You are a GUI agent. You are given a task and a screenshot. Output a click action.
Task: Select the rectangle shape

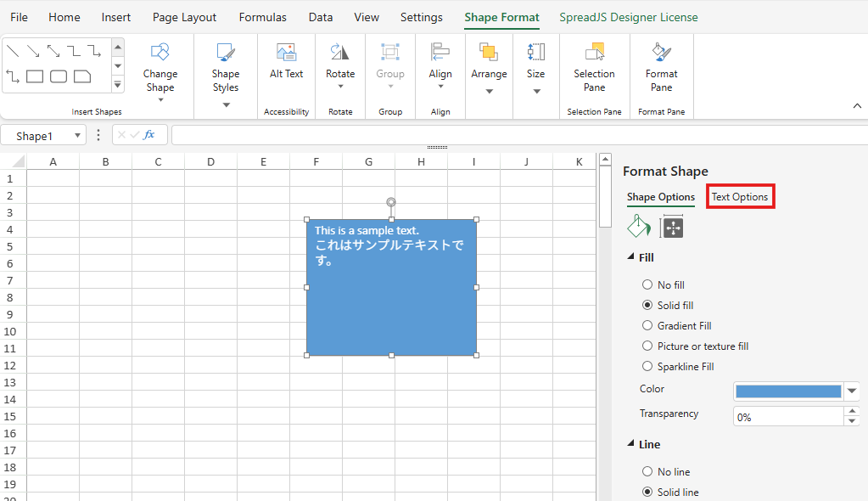click(x=35, y=76)
